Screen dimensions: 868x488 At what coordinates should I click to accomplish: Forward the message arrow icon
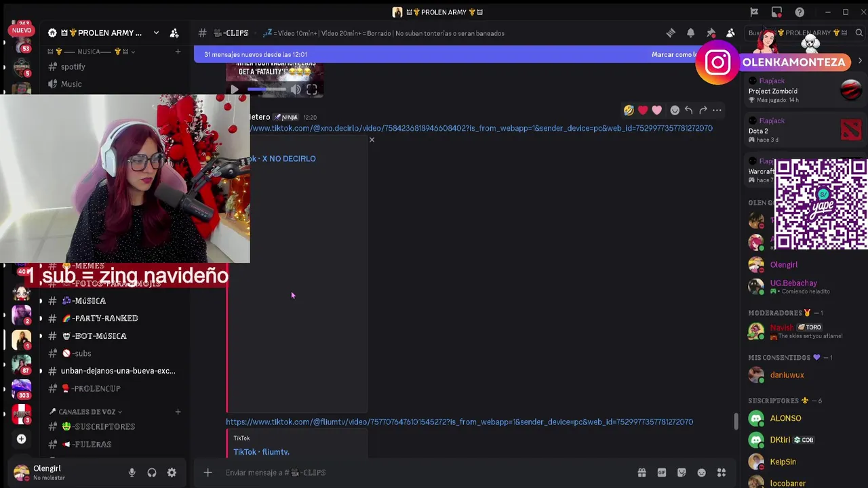703,110
